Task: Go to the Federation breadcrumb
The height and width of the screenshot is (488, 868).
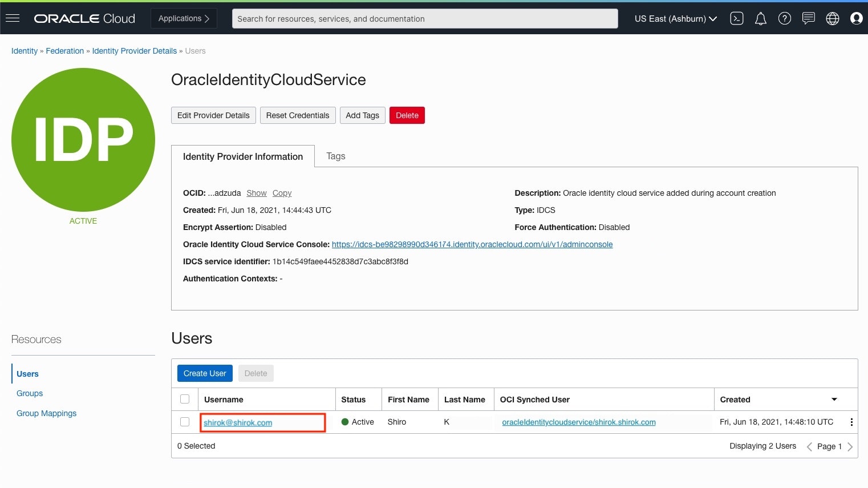Action: (65, 51)
